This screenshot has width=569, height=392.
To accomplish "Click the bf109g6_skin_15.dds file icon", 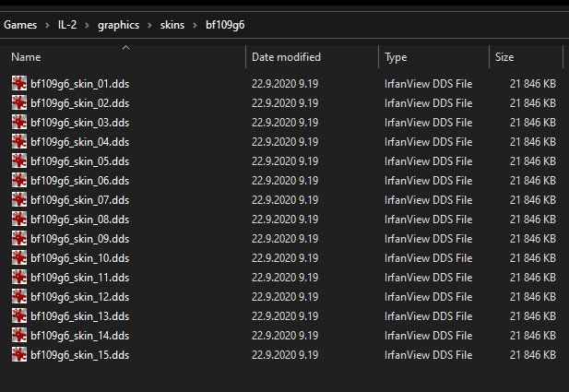I will (19, 354).
